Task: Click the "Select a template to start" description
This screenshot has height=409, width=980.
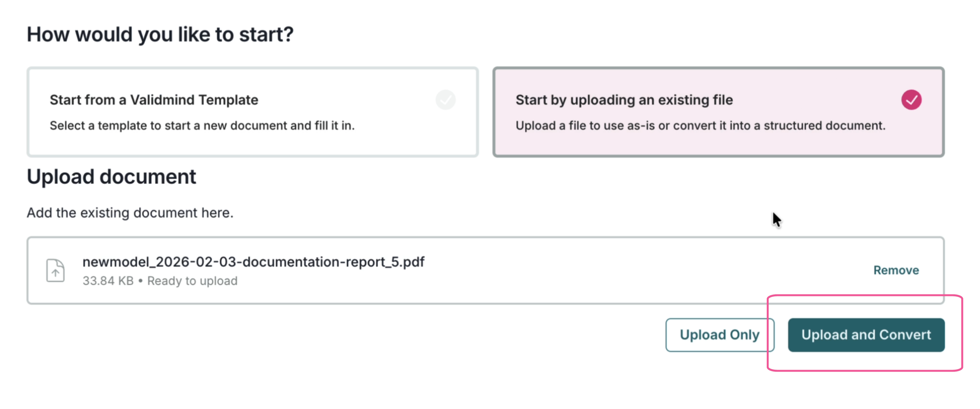Action: (x=202, y=125)
